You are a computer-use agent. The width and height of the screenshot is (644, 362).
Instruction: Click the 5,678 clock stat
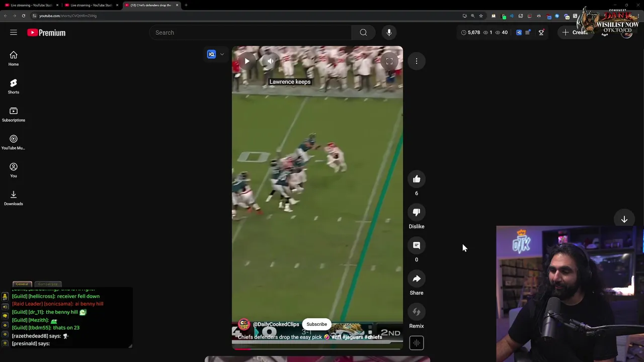470,33
